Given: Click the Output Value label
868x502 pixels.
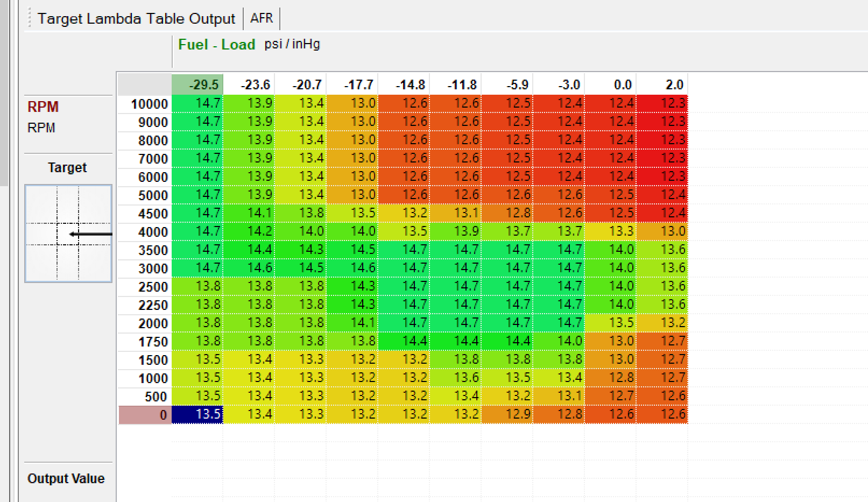Looking at the screenshot, I should [66, 478].
